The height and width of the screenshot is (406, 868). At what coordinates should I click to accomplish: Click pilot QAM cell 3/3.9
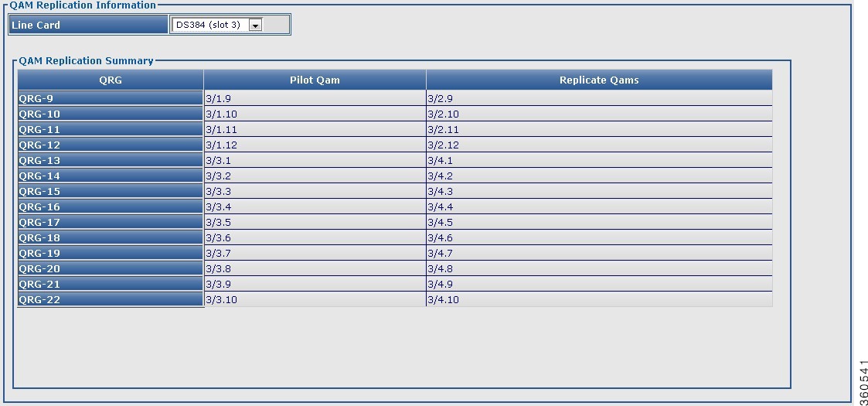[x=315, y=285]
